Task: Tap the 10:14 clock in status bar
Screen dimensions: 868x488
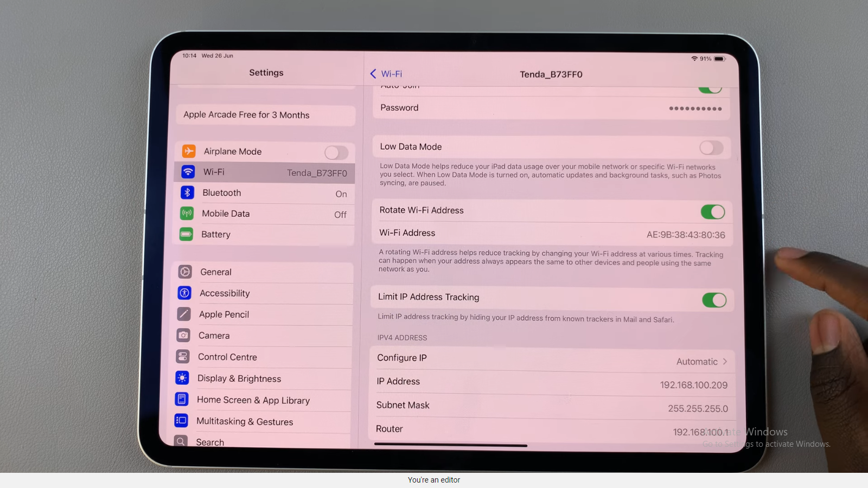Action: click(x=189, y=56)
